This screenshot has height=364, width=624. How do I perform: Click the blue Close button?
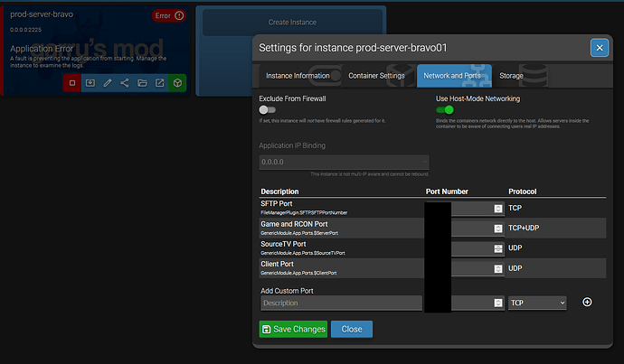click(x=352, y=330)
